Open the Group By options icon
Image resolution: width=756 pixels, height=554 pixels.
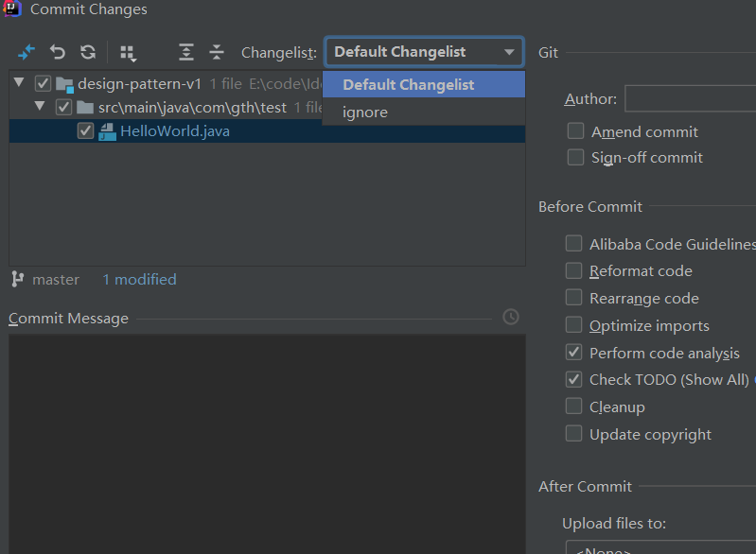point(129,53)
